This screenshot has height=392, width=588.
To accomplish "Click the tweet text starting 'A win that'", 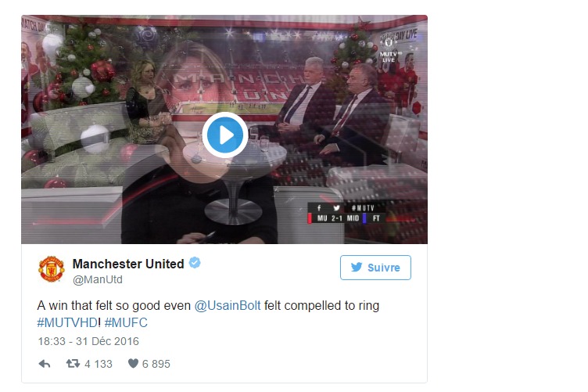I will tap(208, 314).
